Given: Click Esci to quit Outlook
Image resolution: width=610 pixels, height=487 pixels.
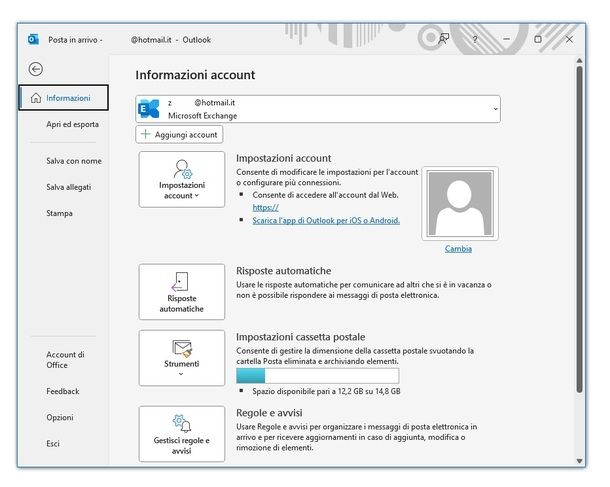Looking at the screenshot, I should tap(53, 443).
